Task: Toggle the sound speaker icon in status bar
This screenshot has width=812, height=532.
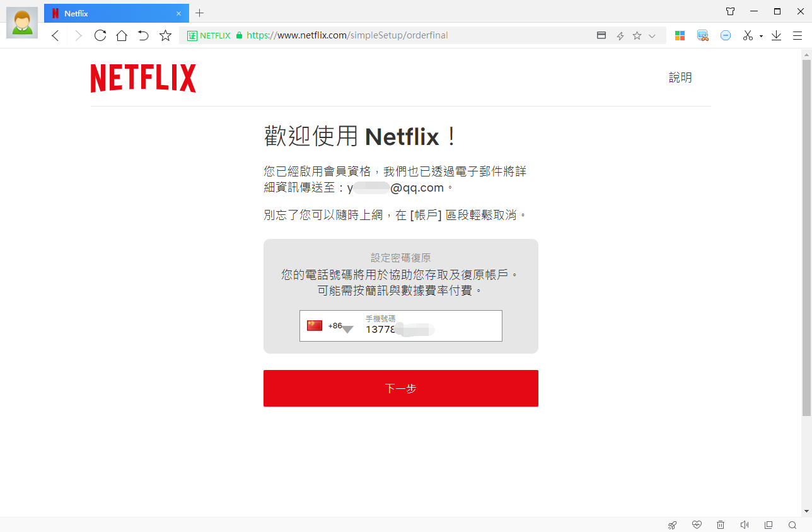Action: 745,525
